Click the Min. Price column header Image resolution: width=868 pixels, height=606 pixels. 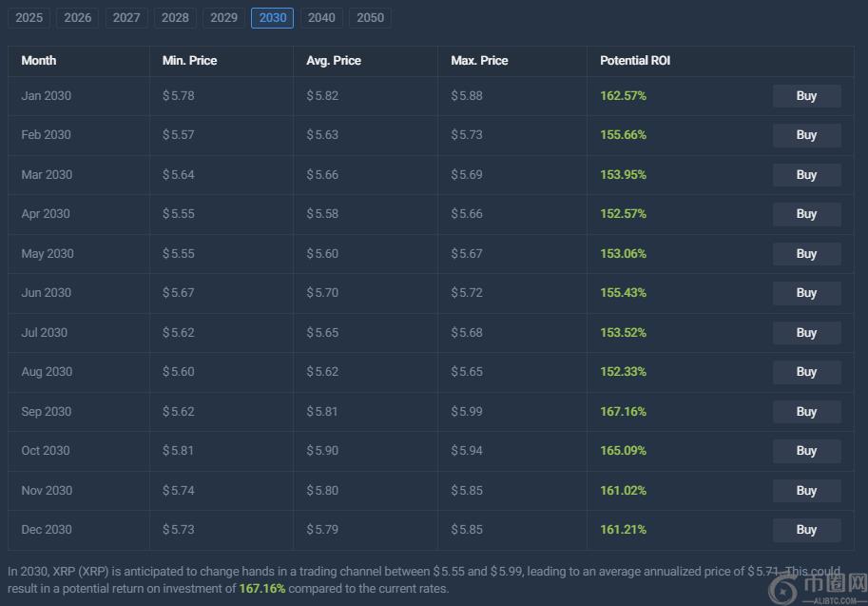[189, 61]
